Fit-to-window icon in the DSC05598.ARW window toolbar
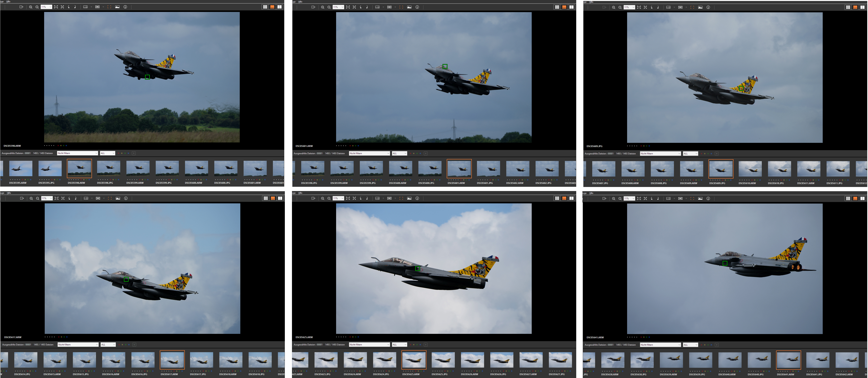 pyautogui.click(x=56, y=7)
